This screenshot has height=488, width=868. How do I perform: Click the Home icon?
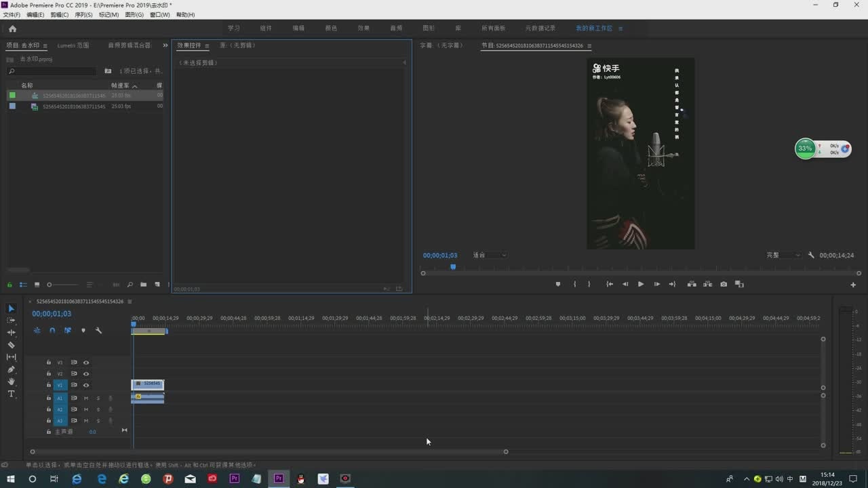pyautogui.click(x=12, y=28)
